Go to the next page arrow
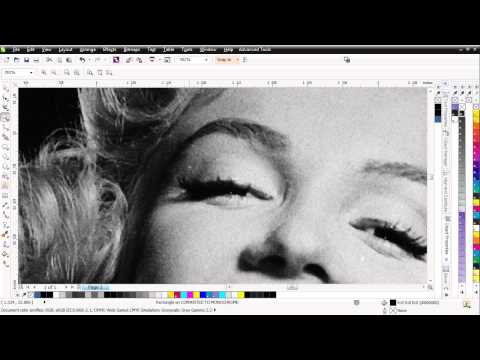This screenshot has width=480, height=360. (x=66, y=287)
